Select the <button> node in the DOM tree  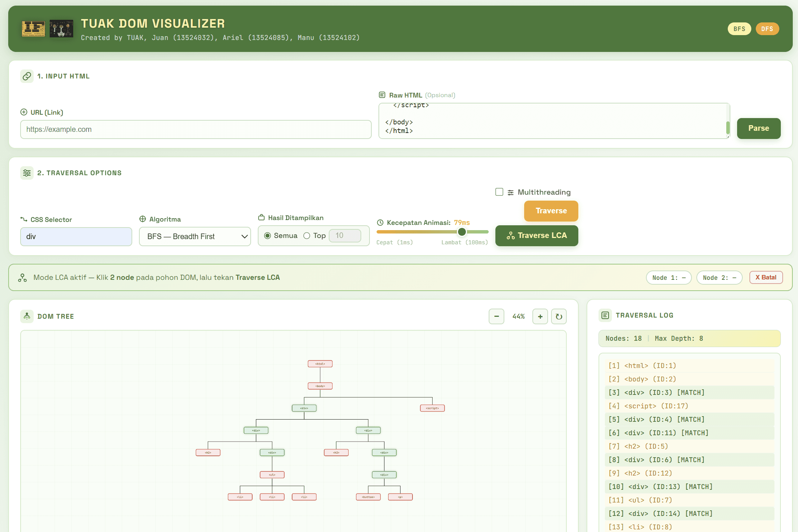[368, 497]
